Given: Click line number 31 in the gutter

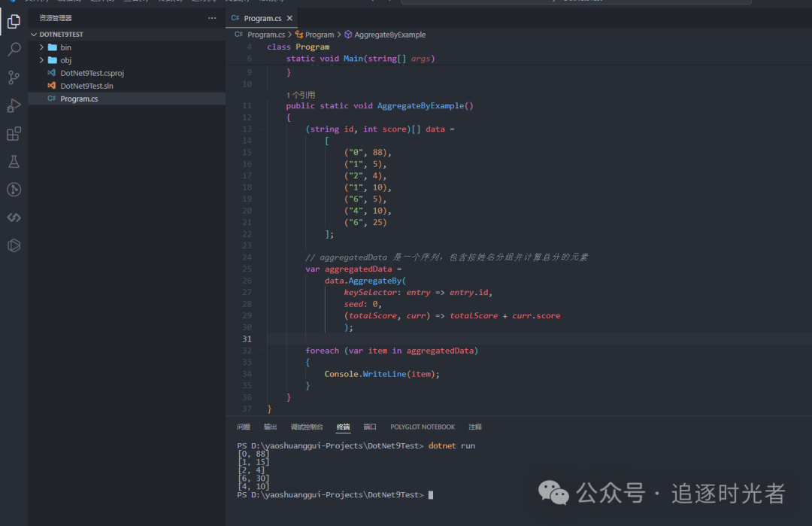Looking at the screenshot, I should [x=247, y=339].
